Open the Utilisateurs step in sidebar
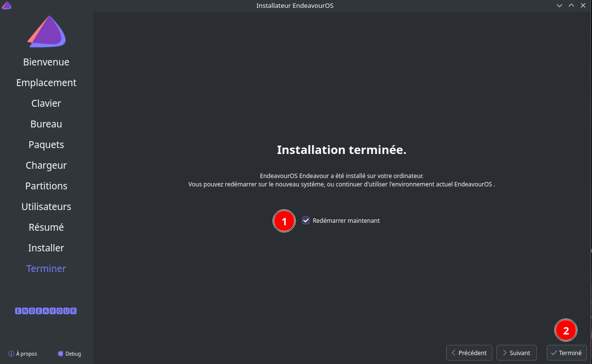 pyautogui.click(x=46, y=207)
